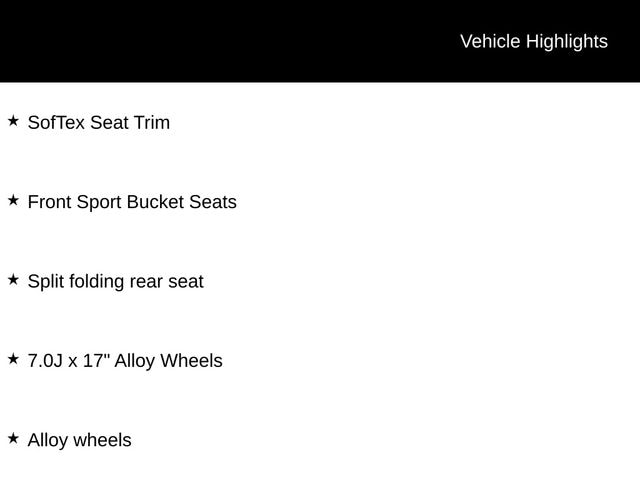Screen dimensions: 640x480
Task: Click the star beside the last Alloy wheels item
Action: [13, 438]
